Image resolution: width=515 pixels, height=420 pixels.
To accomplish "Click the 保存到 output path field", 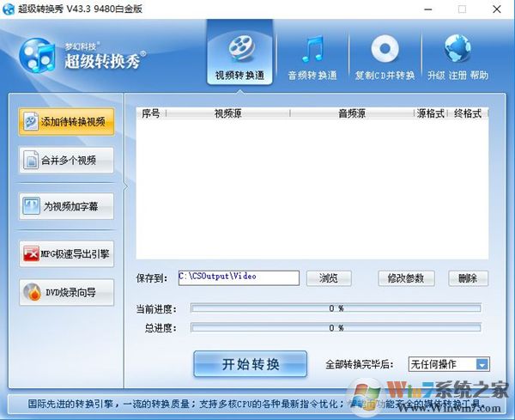I will click(x=239, y=278).
